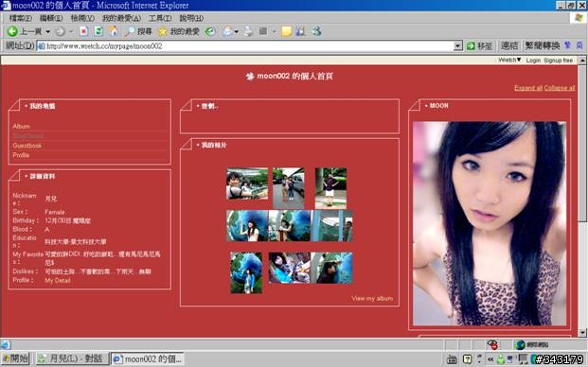This screenshot has width=588, height=367.
Task: Click the Forward arrow icon
Action: (x=60, y=32)
